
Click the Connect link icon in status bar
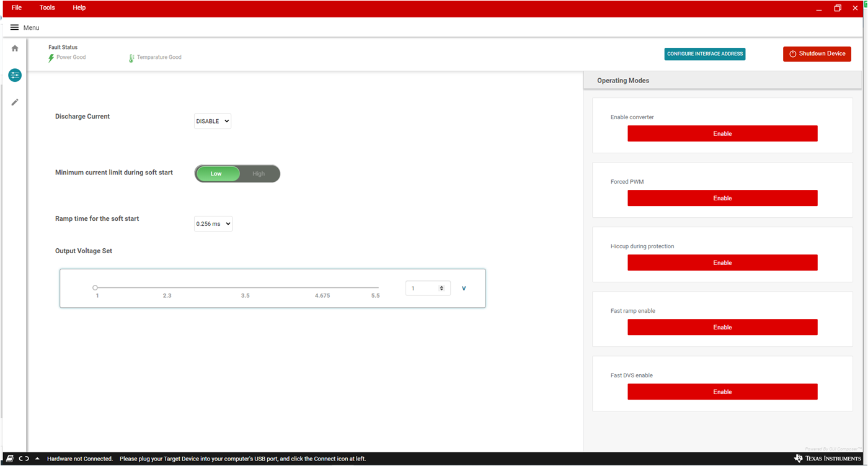click(x=24, y=459)
